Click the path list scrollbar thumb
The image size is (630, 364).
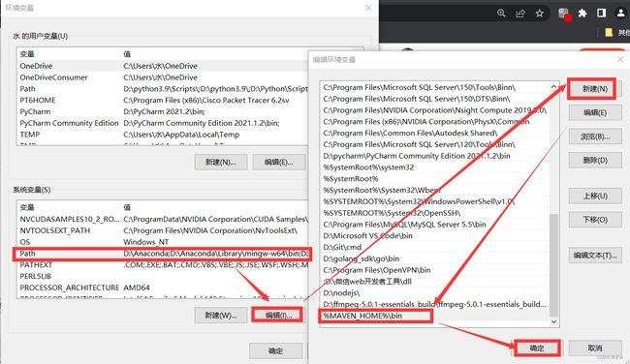tap(553, 265)
